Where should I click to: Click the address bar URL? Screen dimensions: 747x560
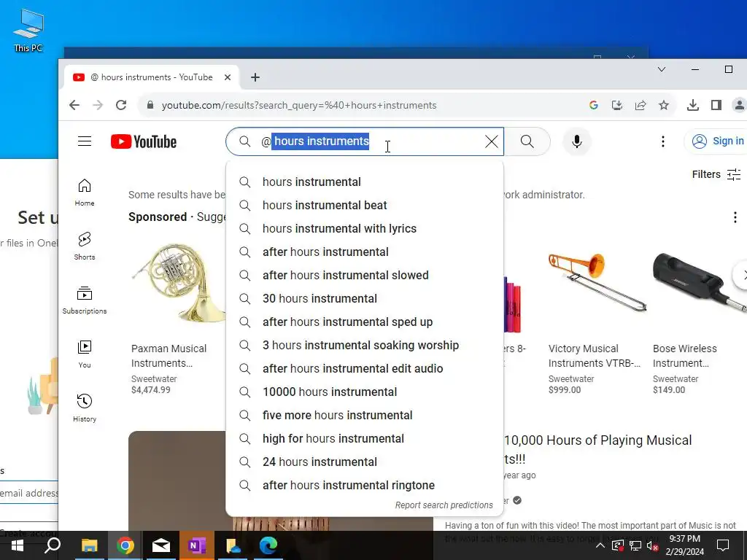pyautogui.click(x=298, y=105)
